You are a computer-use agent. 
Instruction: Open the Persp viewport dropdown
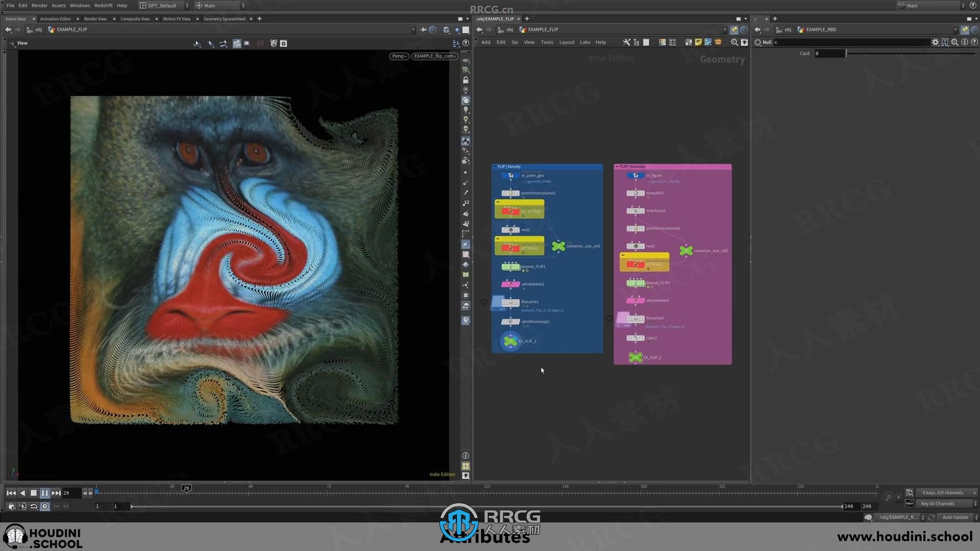coord(399,56)
